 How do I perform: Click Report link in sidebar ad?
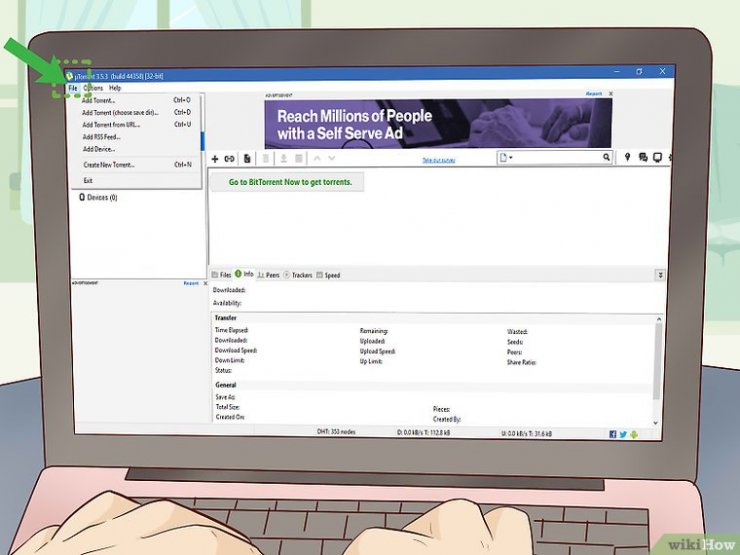click(191, 283)
